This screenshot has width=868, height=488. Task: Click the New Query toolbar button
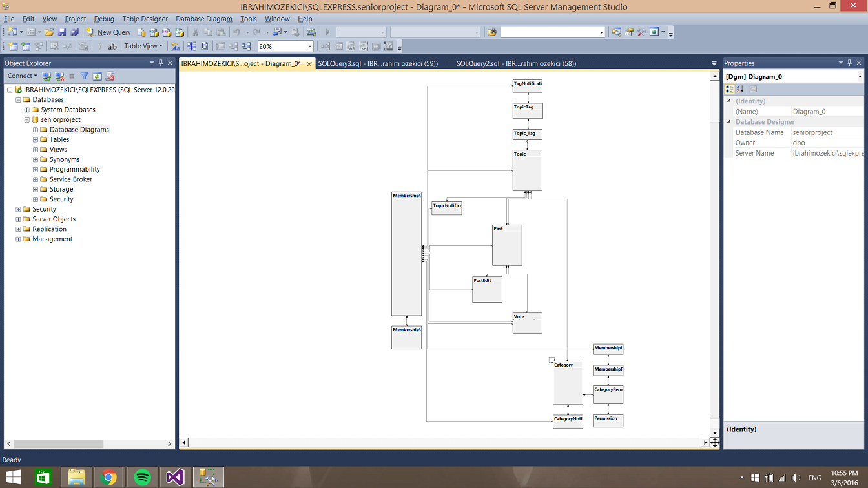pyautogui.click(x=108, y=32)
